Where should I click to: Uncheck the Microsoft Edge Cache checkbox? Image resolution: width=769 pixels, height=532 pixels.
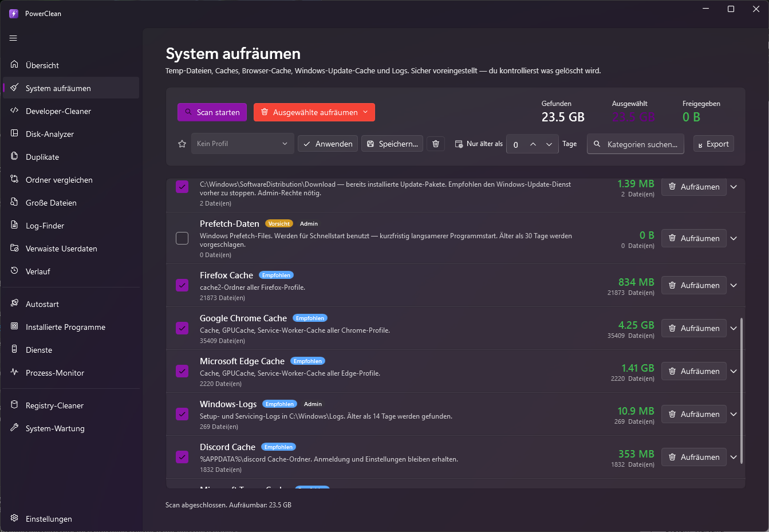182,371
